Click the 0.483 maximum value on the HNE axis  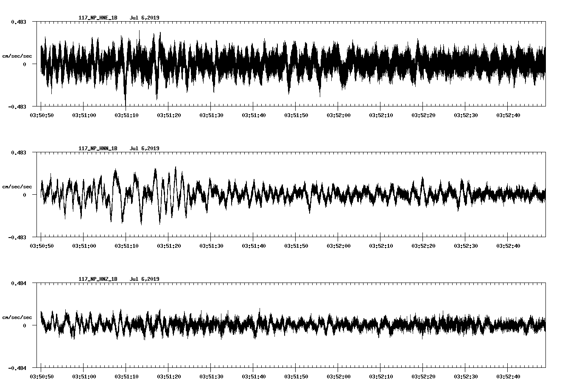point(19,22)
